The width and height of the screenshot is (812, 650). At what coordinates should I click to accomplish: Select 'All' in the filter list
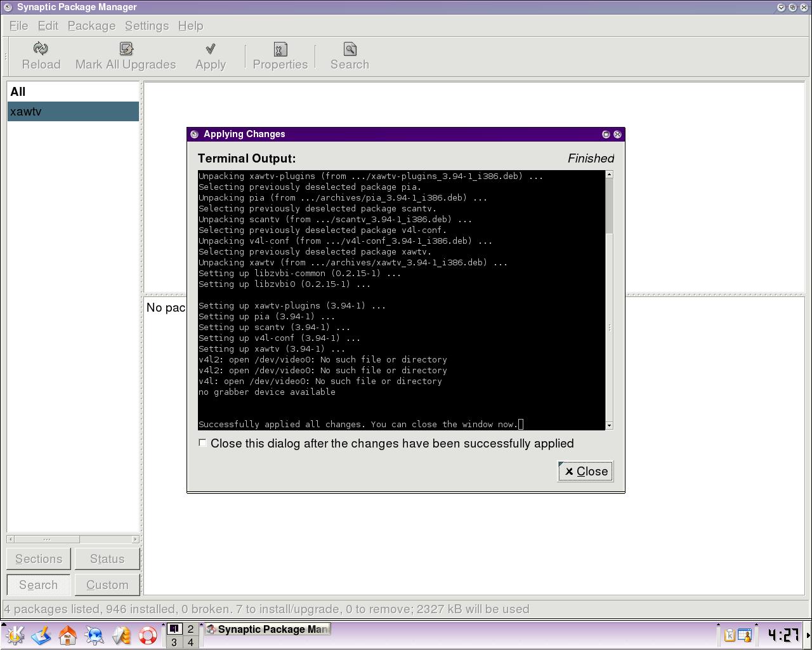(x=73, y=91)
